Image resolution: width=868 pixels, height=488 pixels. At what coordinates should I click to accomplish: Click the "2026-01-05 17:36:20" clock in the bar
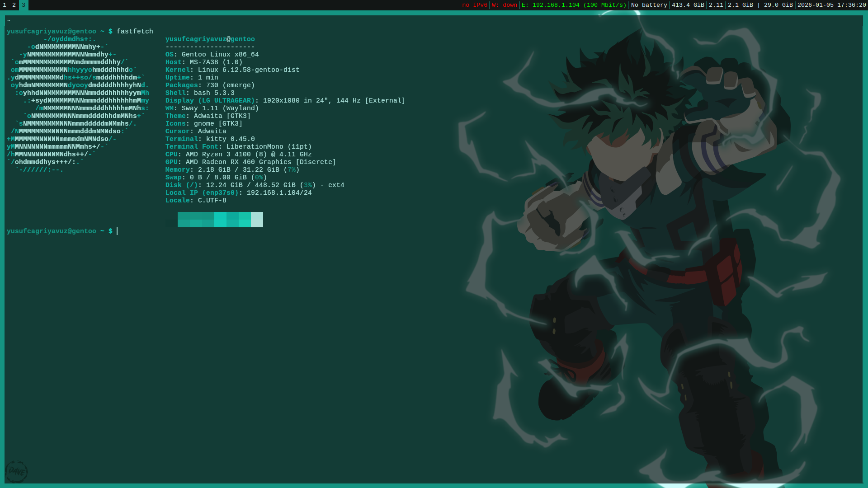click(x=832, y=5)
